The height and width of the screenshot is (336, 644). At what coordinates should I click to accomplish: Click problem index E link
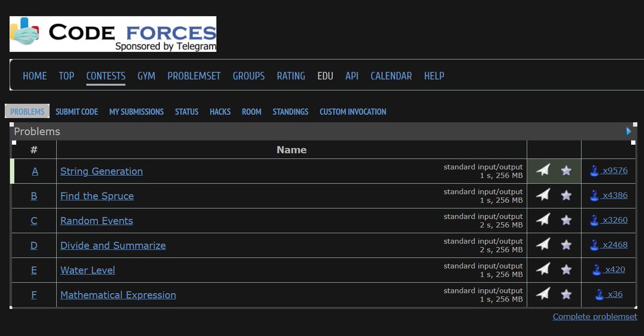pyautogui.click(x=34, y=270)
